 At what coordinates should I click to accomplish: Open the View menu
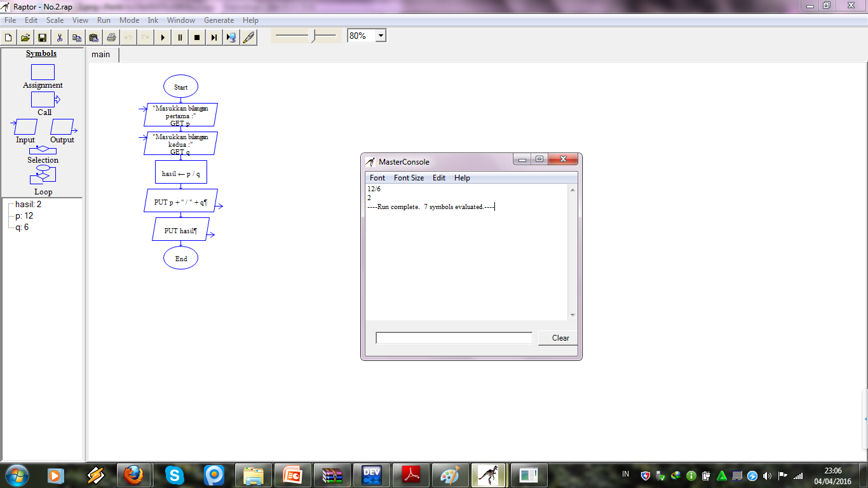pos(80,20)
